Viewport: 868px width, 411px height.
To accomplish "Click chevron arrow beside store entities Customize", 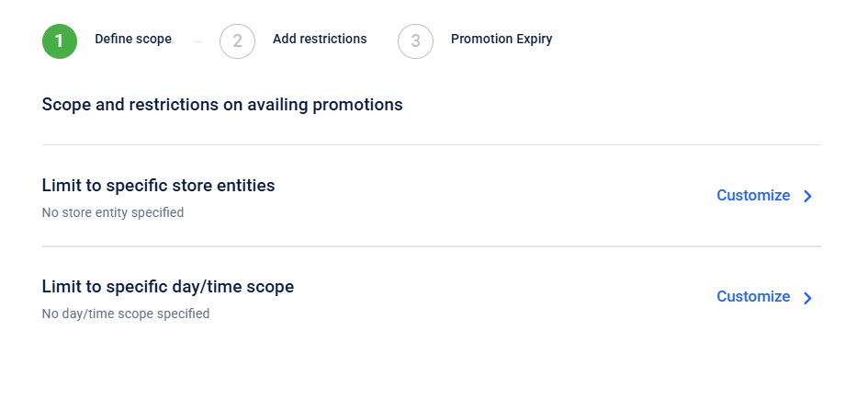I will point(808,196).
